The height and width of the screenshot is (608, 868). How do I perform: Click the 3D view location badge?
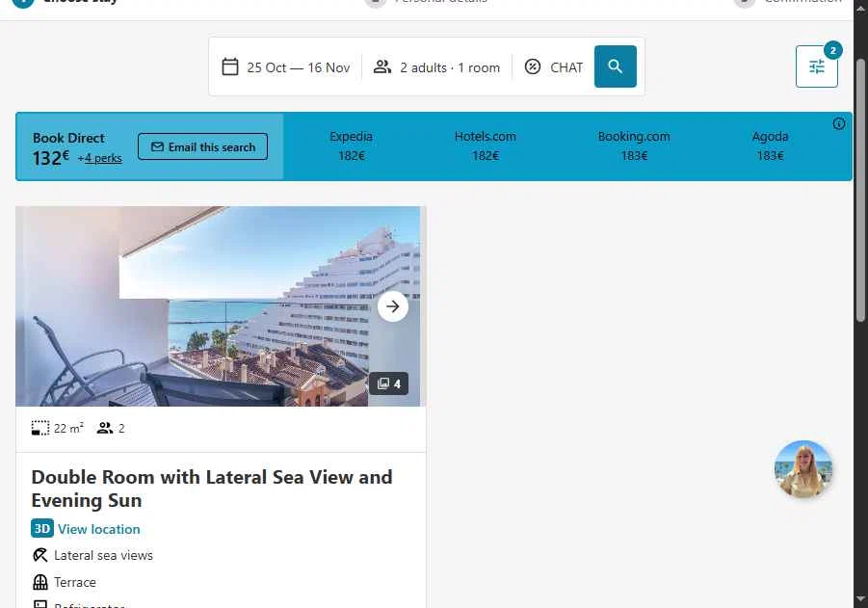click(x=42, y=528)
